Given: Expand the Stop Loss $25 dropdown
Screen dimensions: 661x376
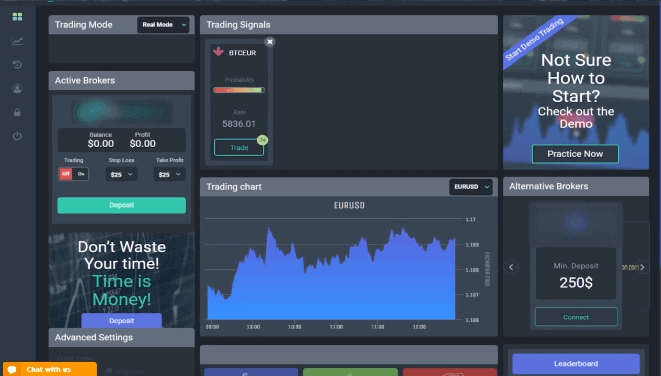Looking at the screenshot, I should [121, 174].
